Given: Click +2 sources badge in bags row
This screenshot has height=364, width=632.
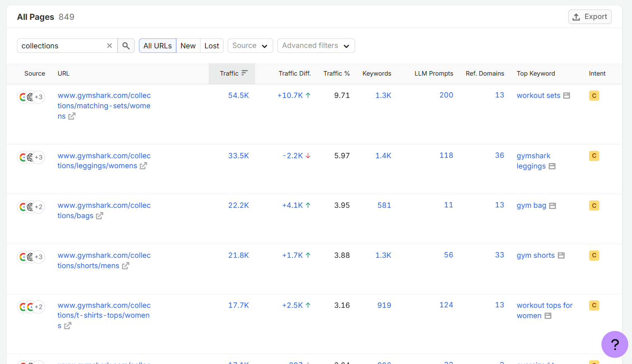Looking at the screenshot, I should click(x=39, y=207).
